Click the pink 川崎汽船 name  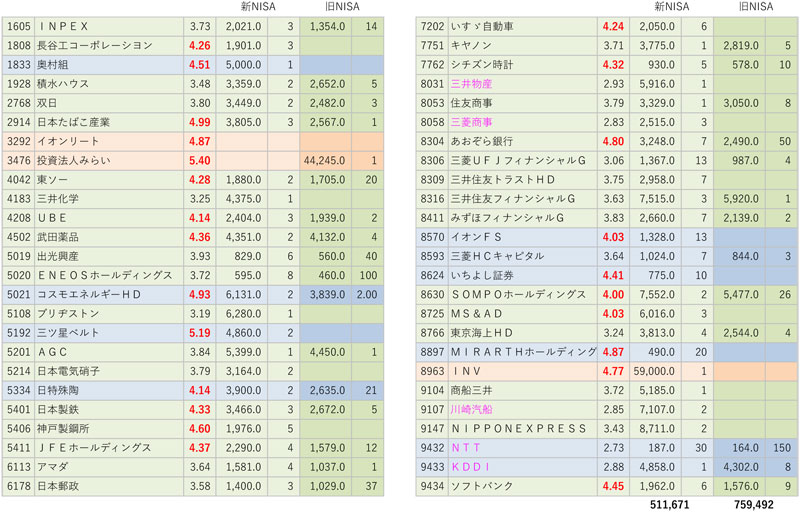(471, 409)
